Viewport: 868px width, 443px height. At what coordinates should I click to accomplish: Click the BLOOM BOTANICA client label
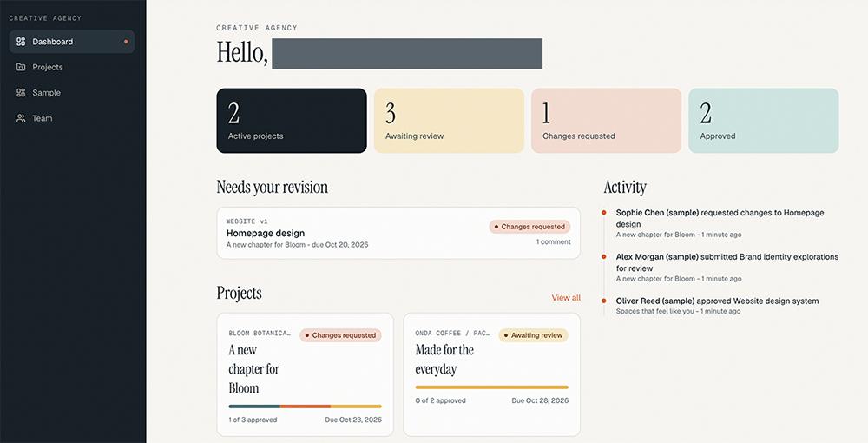coord(259,334)
